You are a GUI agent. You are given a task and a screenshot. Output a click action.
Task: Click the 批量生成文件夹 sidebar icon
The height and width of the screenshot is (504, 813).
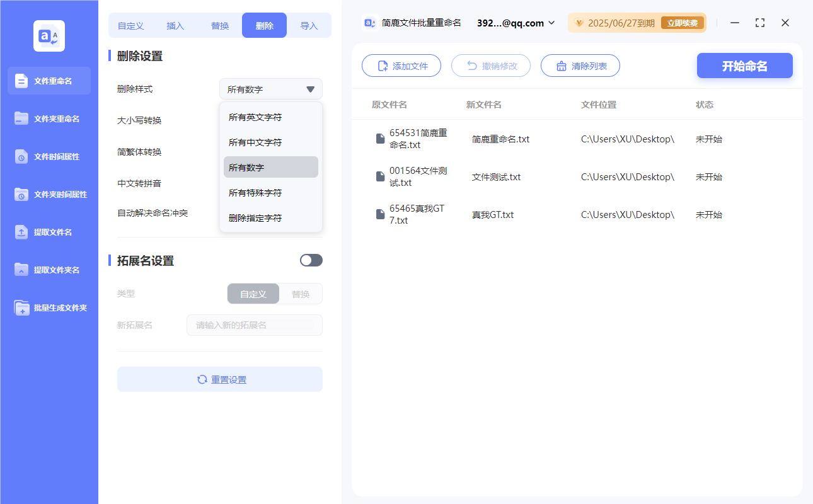click(49, 307)
